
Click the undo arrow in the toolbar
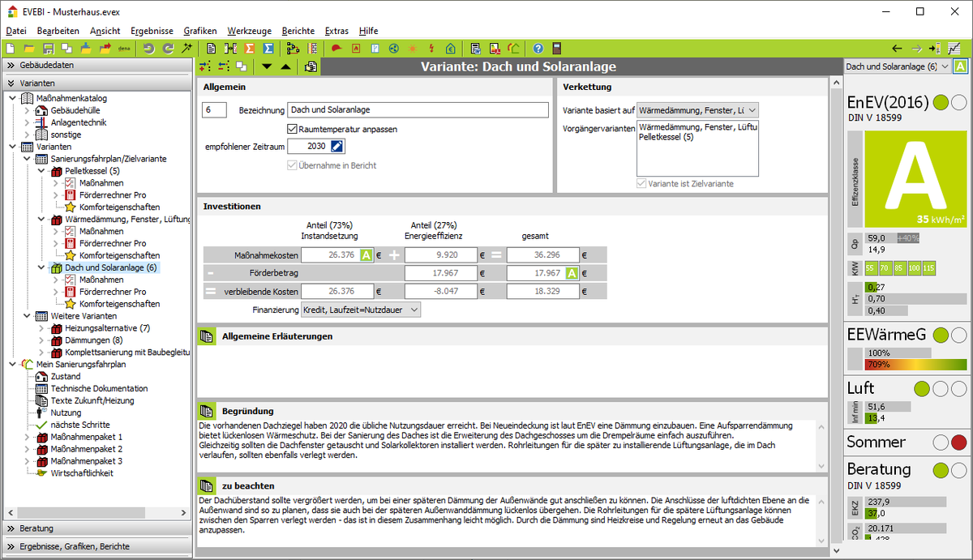[x=148, y=49]
